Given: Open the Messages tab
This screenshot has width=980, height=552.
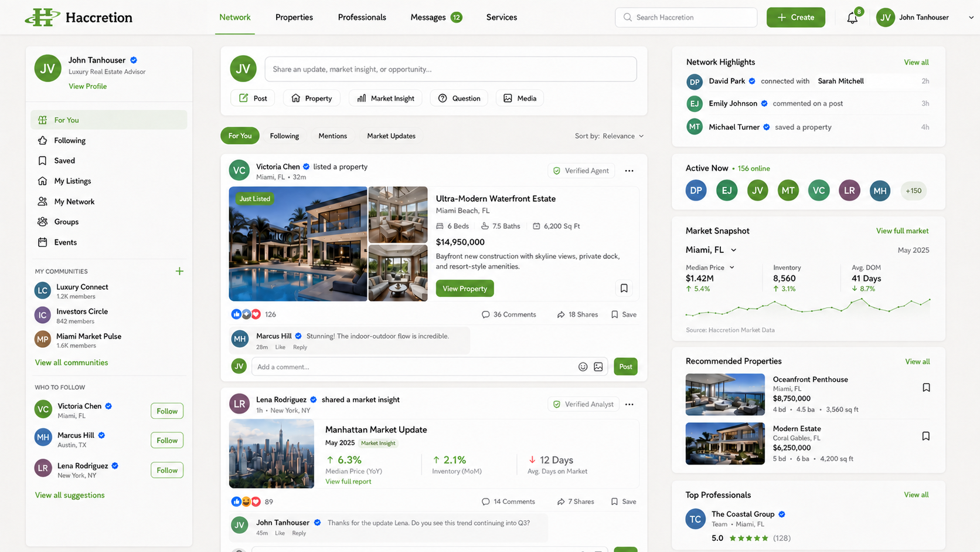Looking at the screenshot, I should pos(436,18).
